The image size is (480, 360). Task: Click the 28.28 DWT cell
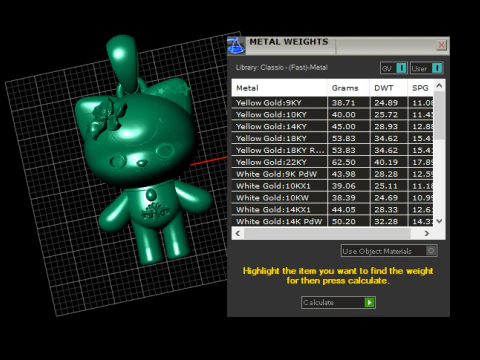(388, 174)
